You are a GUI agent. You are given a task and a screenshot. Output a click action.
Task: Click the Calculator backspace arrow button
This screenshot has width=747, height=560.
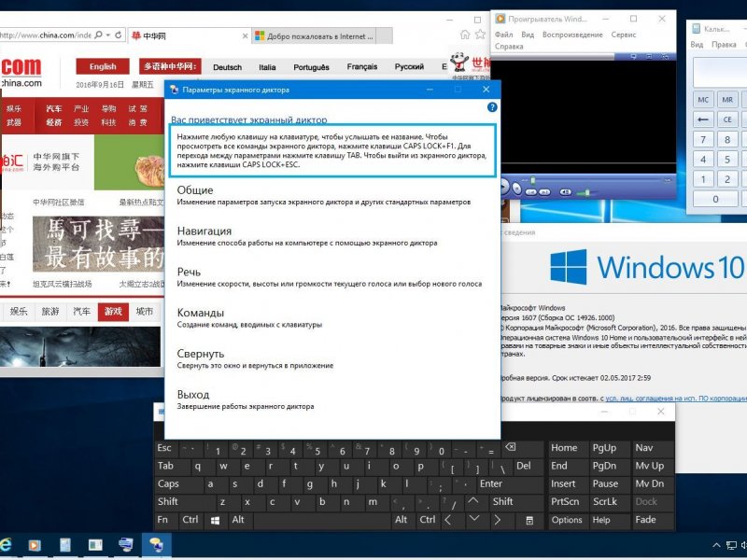703,119
